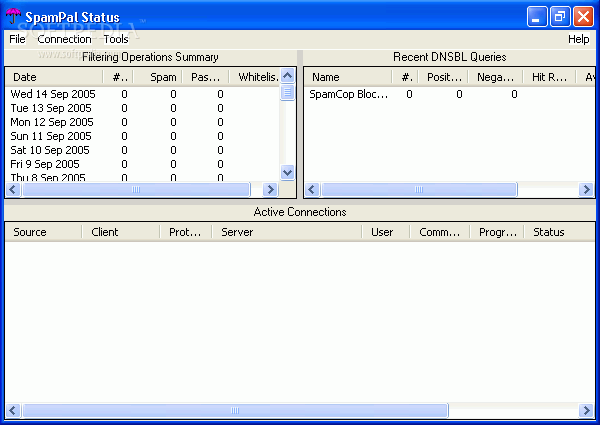
Task: Click the Whitelis. column header
Action: (254, 77)
